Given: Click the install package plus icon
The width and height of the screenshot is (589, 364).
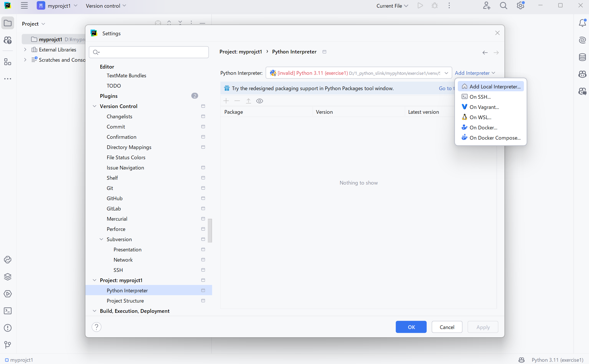Looking at the screenshot, I should 226,101.
